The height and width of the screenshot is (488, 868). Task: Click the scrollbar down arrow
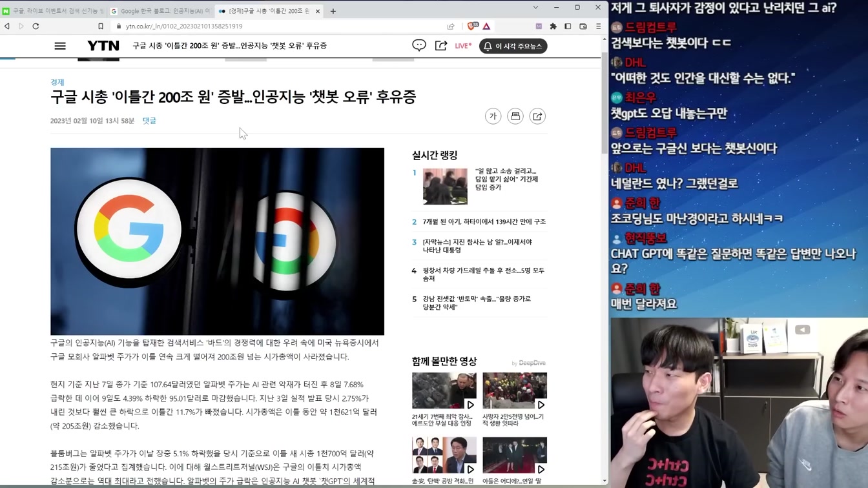tap(604, 481)
